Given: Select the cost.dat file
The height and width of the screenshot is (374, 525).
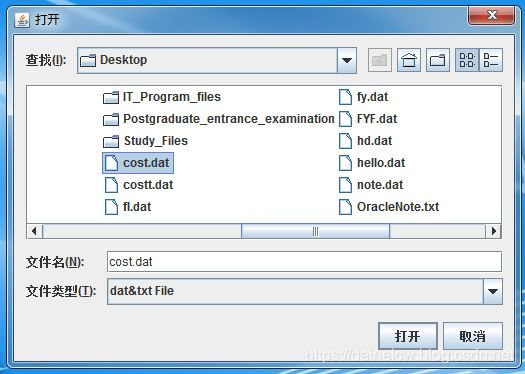Looking at the screenshot, I should coord(138,163).
